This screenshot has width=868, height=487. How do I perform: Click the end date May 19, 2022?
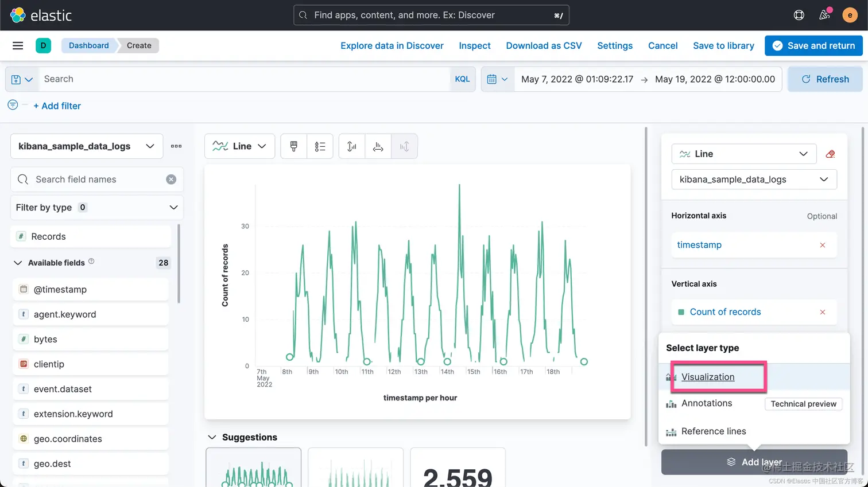[x=715, y=79]
